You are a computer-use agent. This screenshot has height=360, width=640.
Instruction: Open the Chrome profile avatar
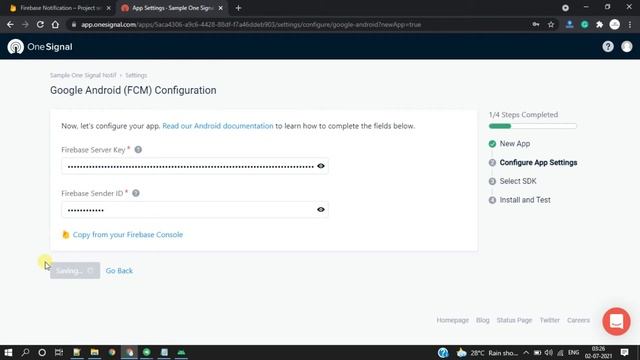coord(615,24)
